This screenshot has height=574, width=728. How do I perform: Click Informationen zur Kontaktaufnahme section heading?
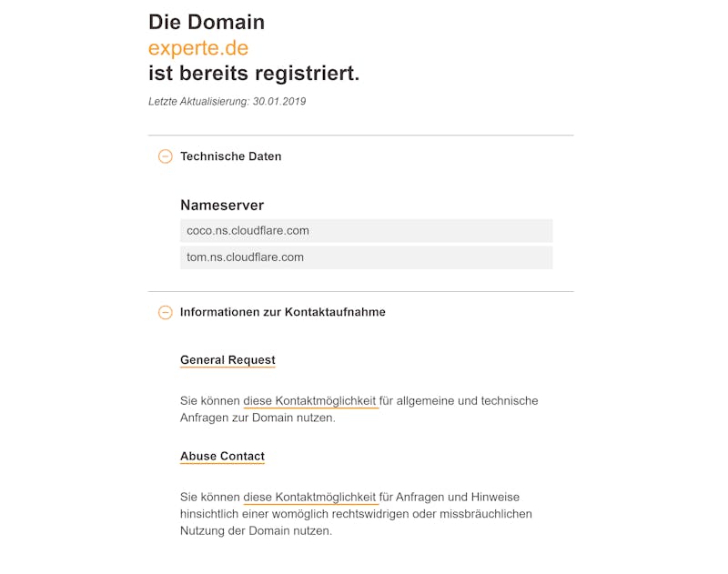[283, 312]
